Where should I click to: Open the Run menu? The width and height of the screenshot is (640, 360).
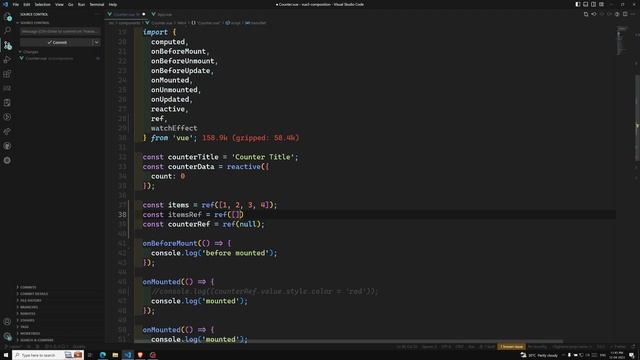coord(81,4)
